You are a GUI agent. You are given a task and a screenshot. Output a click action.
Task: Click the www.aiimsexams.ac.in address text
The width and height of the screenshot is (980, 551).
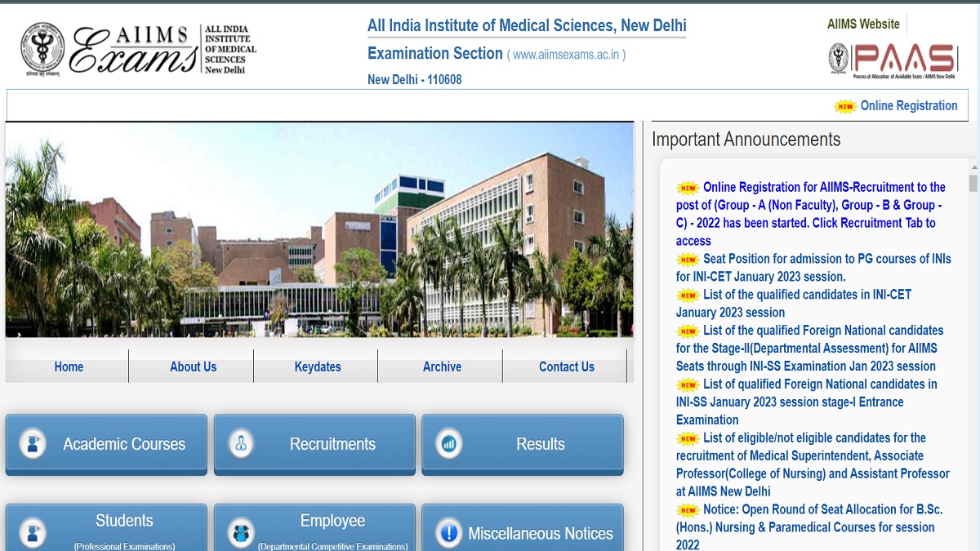pyautogui.click(x=567, y=55)
